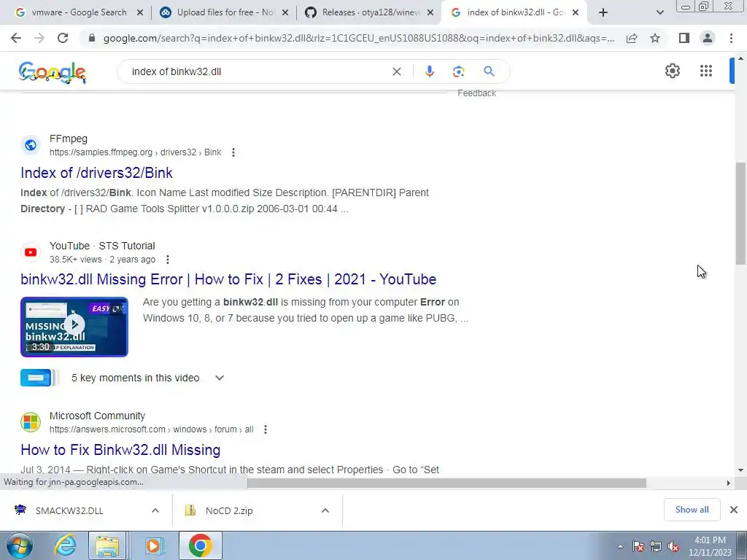Open Chrome side panel

(x=684, y=38)
